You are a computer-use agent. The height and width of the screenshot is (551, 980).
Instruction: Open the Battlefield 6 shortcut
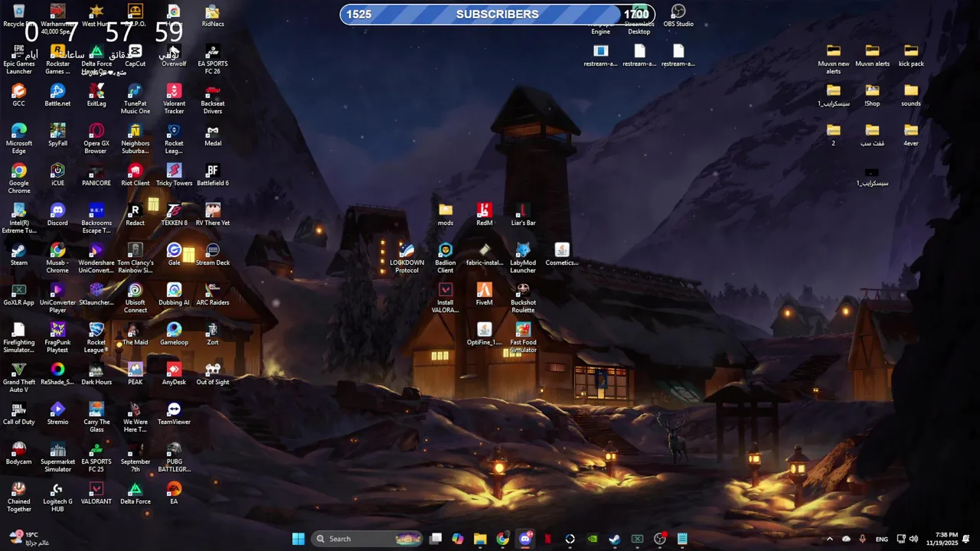213,174
